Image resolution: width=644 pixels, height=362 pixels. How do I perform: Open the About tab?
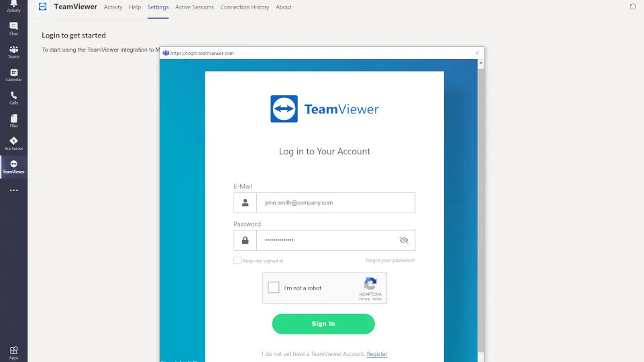[283, 7]
